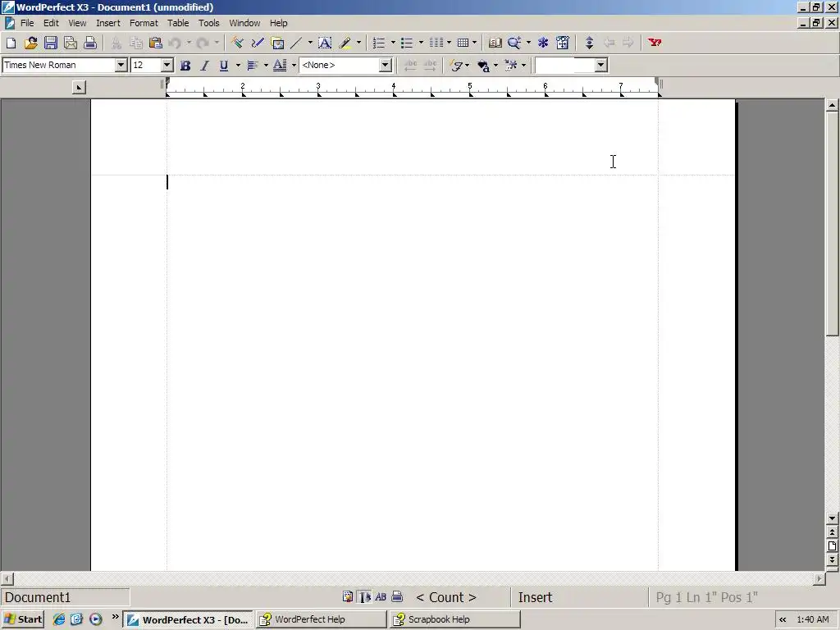Apply bulleted list formatting
The image size is (840, 630).
click(407, 43)
